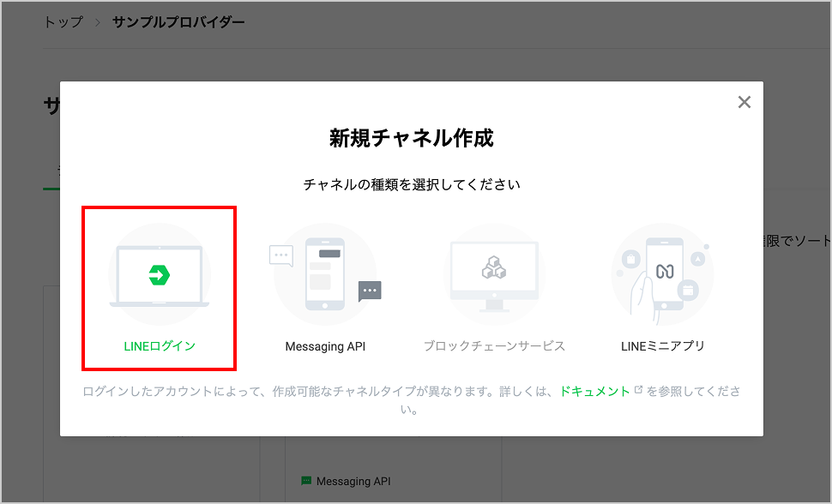
Task: Go to トップ in the breadcrumb
Action: point(63,21)
